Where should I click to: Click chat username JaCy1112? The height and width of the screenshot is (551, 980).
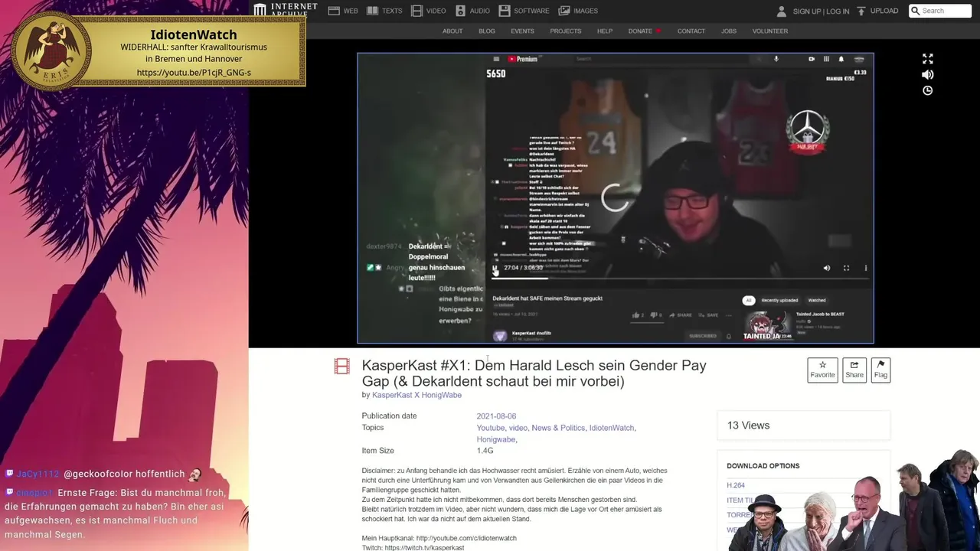click(38, 474)
